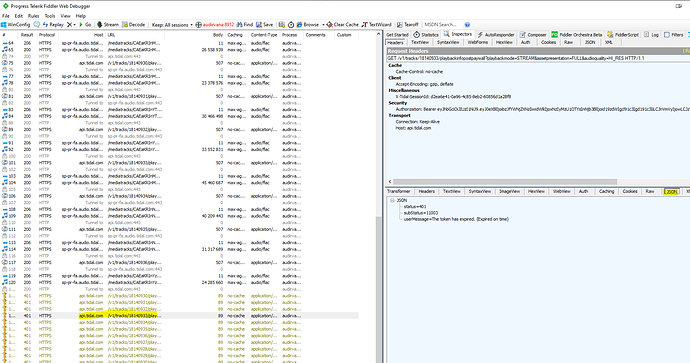Screen dimensions: 690x363
Task: Open the FiddlerScript tab
Action: (623, 34)
